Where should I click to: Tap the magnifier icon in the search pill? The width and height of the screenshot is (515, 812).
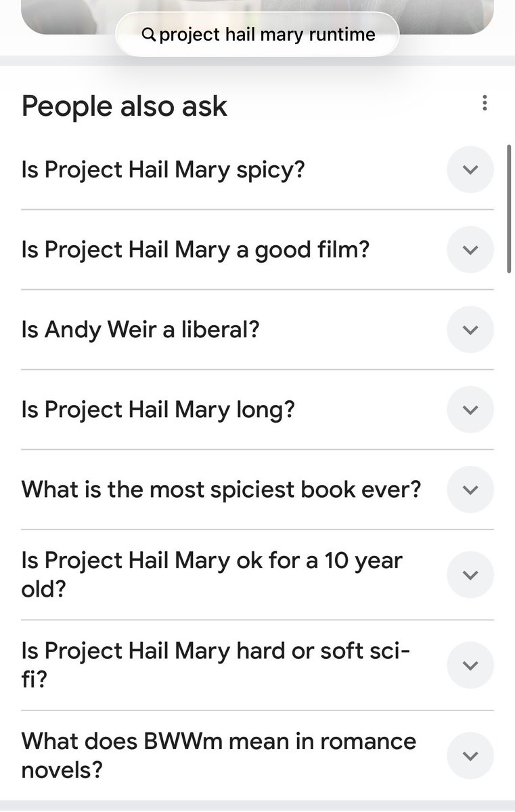(149, 35)
